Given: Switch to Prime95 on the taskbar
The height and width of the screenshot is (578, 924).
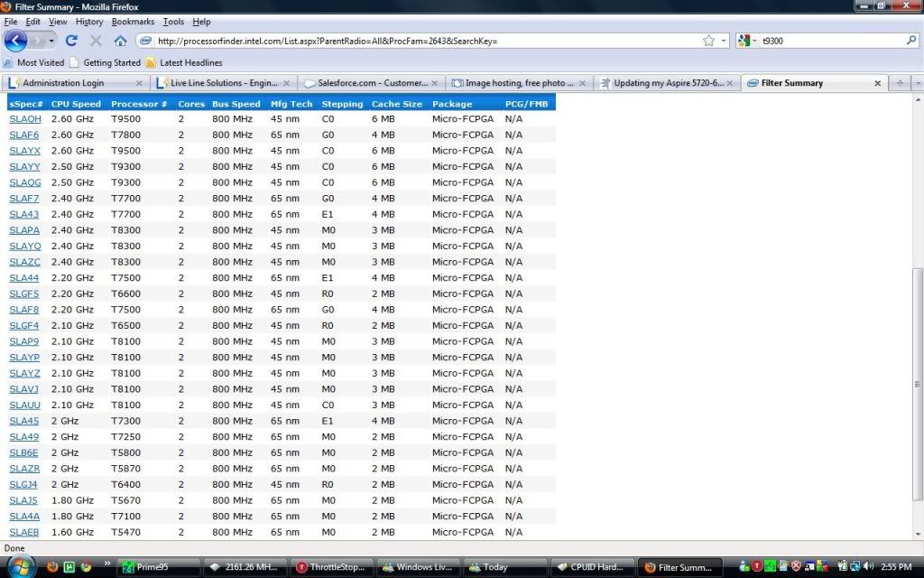Looking at the screenshot, I should (x=160, y=567).
